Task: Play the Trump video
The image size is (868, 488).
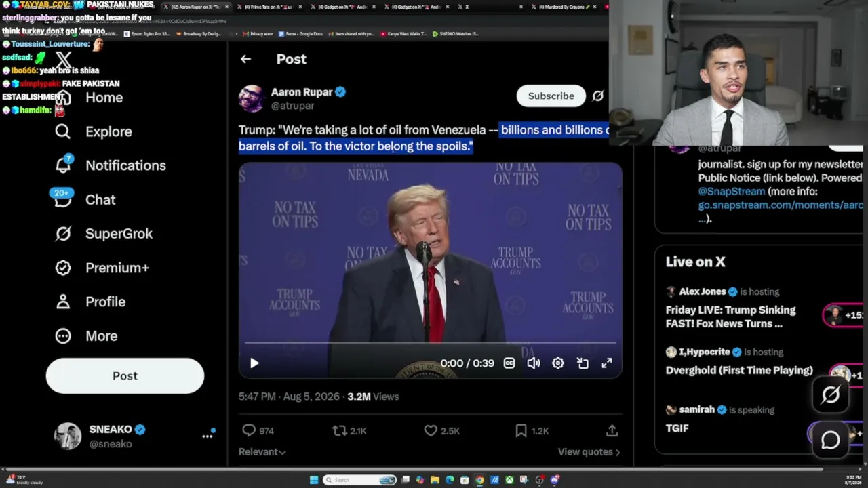Action: point(254,363)
